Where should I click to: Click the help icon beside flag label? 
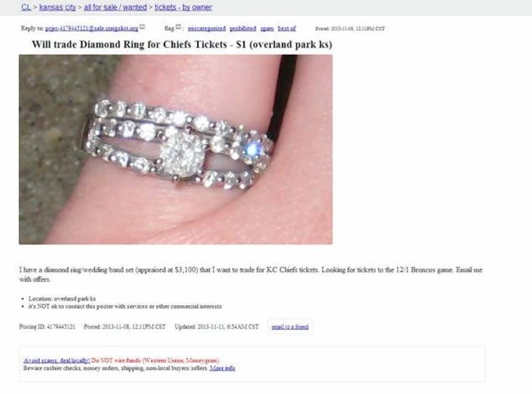(178, 27)
